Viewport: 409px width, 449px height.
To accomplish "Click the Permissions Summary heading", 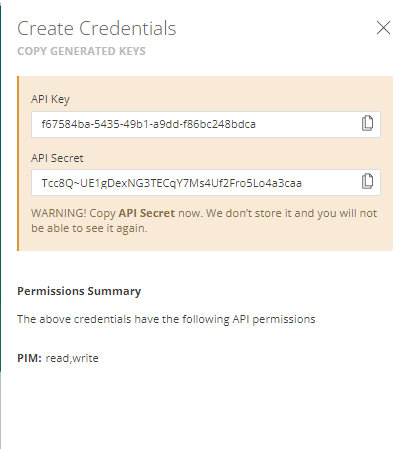I will pyautogui.click(x=79, y=291).
